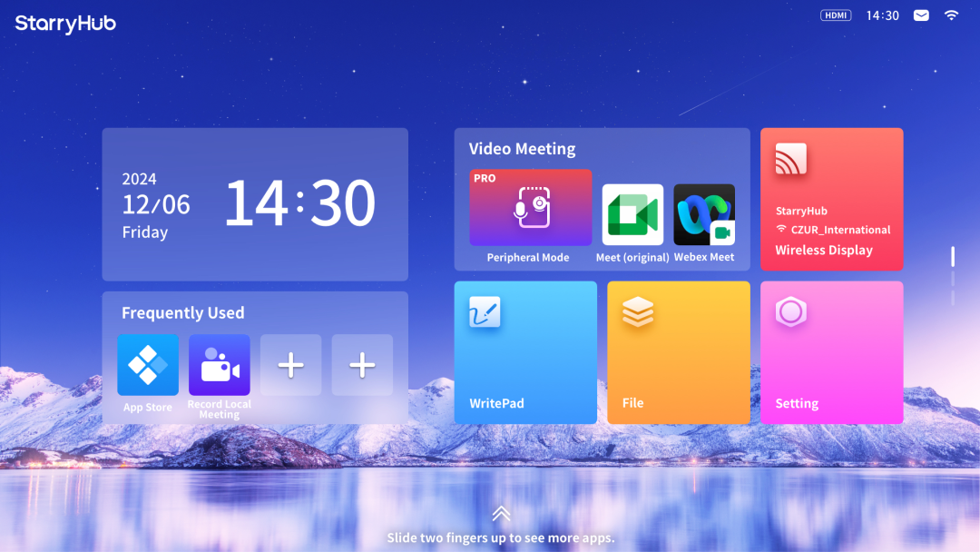Click the Friday weekday label

(x=145, y=232)
